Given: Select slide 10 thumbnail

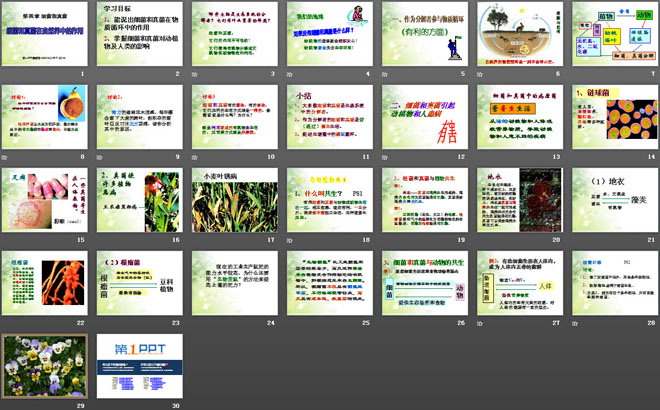Looking at the screenshot, I should tap(235, 117).
